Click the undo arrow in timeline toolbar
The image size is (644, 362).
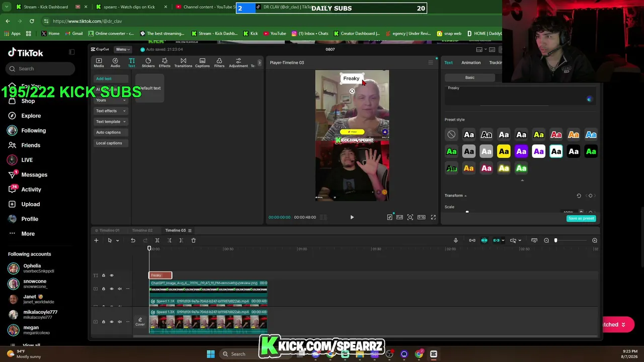coord(133,240)
